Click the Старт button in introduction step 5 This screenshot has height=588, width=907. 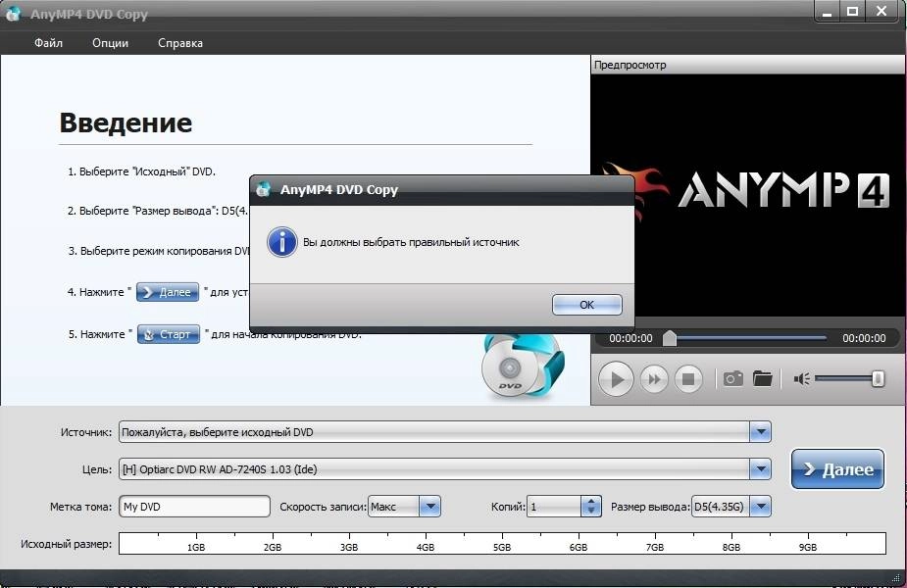point(169,334)
